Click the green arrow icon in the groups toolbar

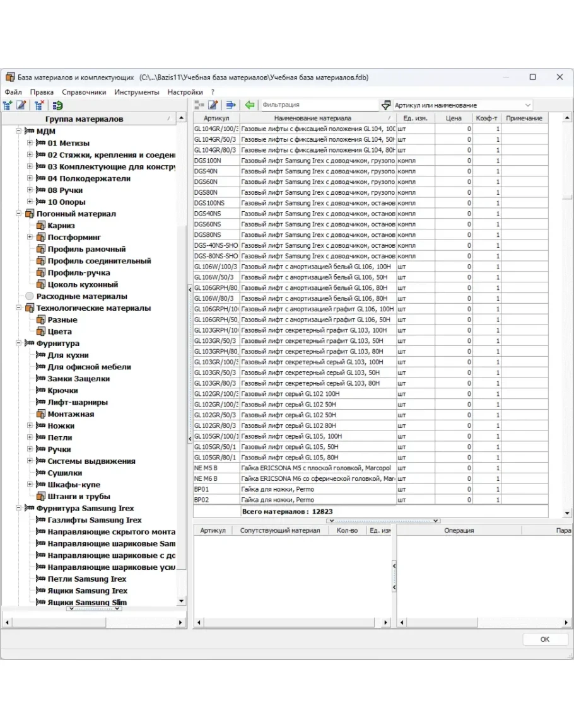coord(58,105)
